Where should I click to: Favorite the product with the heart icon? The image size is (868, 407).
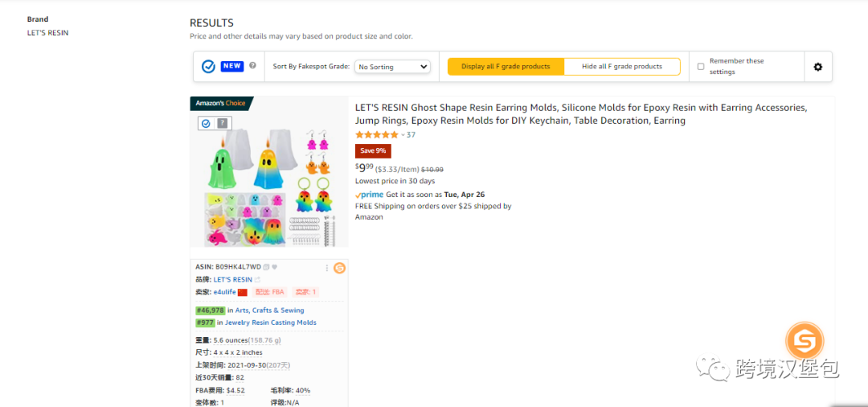click(x=274, y=267)
